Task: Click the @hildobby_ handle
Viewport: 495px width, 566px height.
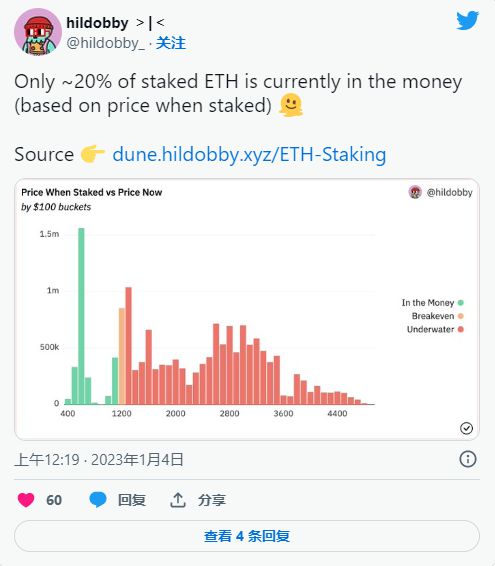Action: pos(105,43)
